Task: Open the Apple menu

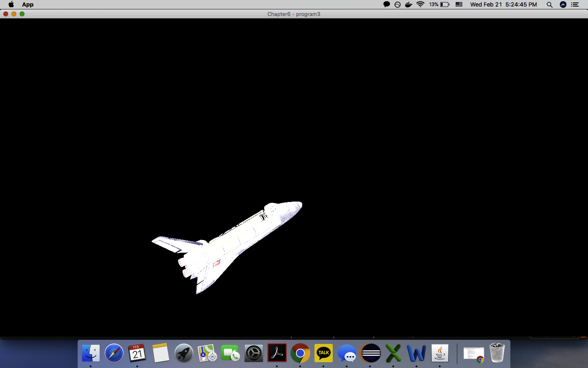Action: click(11, 4)
